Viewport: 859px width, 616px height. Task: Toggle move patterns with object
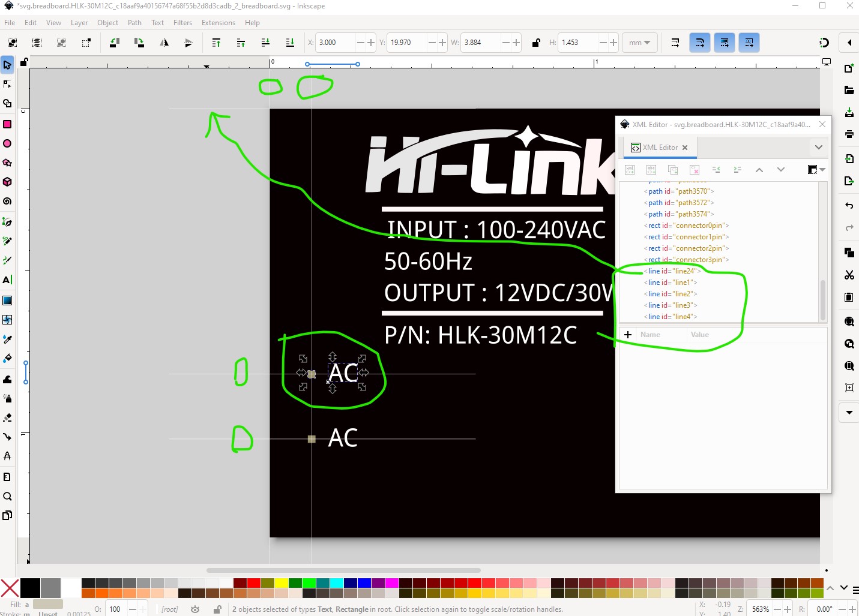coord(749,43)
